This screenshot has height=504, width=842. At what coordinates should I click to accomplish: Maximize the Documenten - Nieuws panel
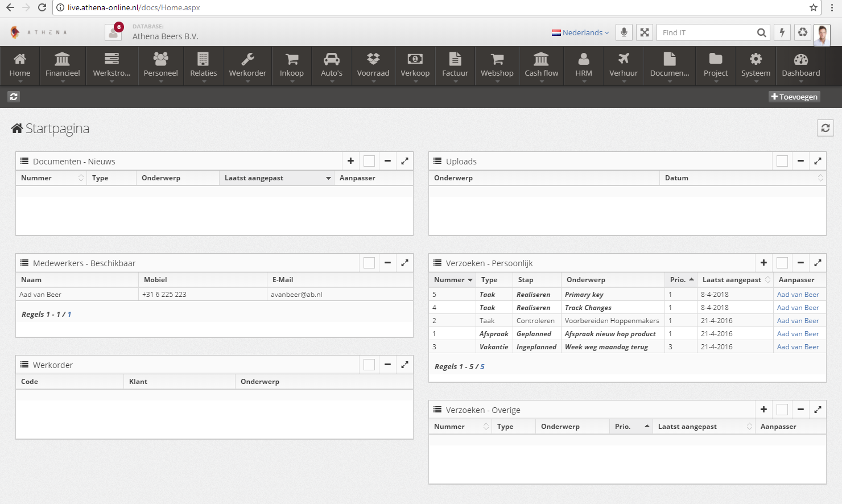coord(405,161)
